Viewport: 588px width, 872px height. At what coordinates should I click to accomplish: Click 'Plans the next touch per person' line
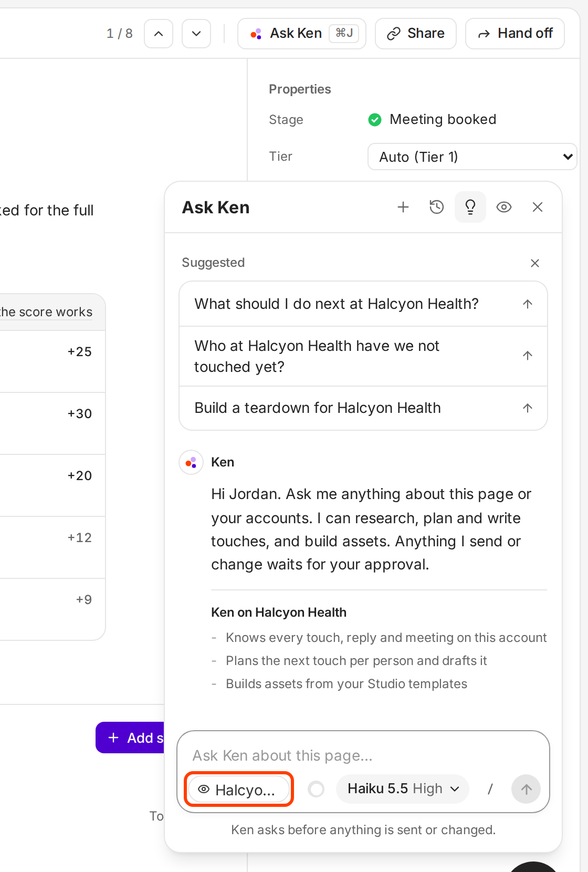point(356,661)
